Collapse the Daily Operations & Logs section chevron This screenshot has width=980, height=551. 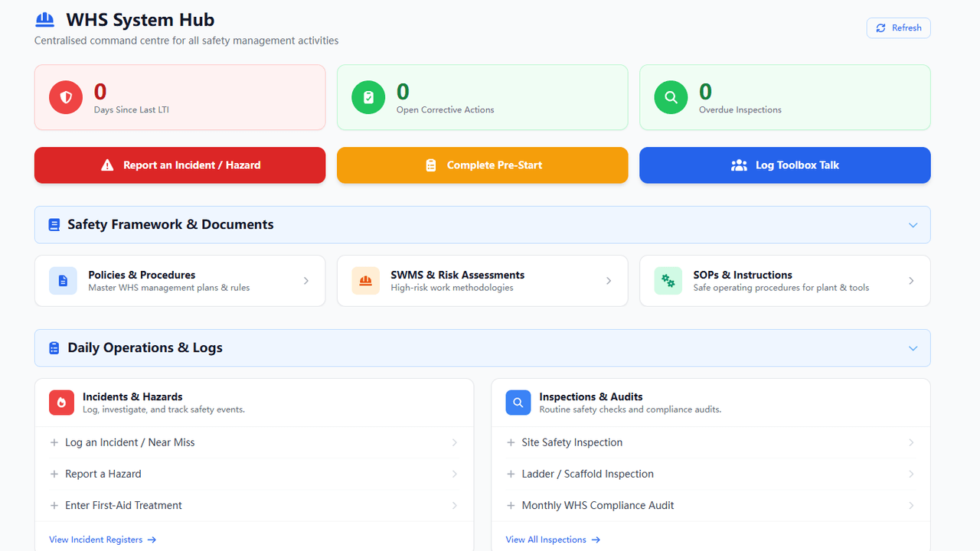[913, 348]
